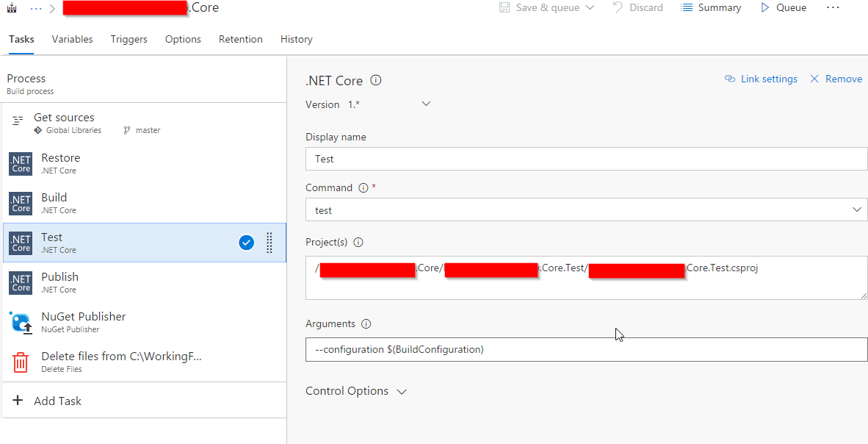
Task: Click the Restore .NET Core icon
Action: tap(21, 164)
